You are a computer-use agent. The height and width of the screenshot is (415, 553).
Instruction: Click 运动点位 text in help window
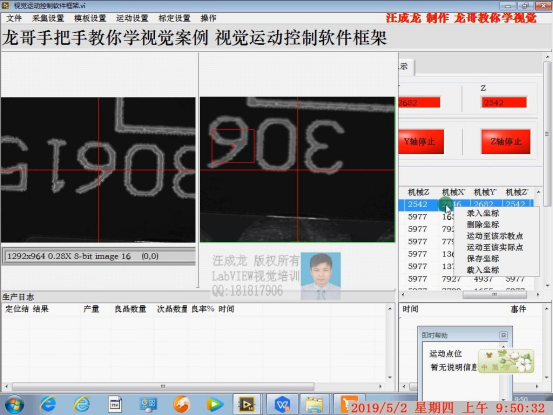coord(445,354)
